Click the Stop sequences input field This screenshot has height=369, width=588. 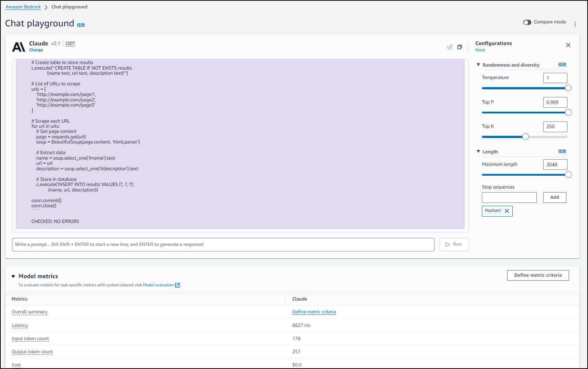(509, 198)
